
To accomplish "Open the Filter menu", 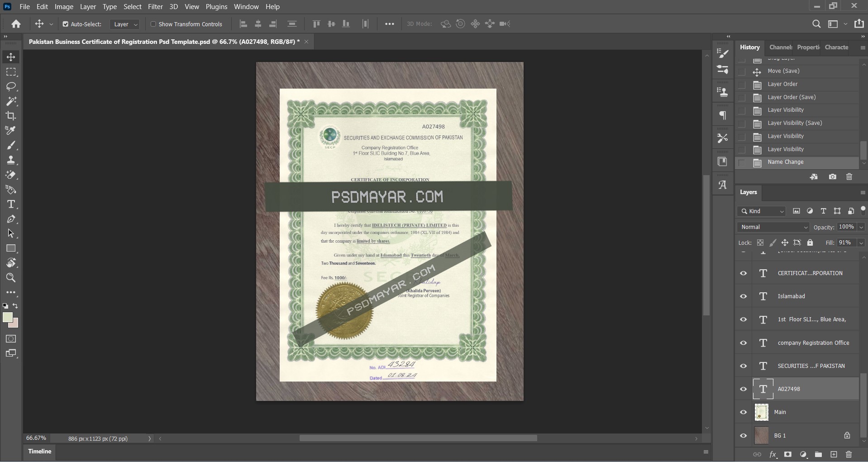I will [x=155, y=7].
